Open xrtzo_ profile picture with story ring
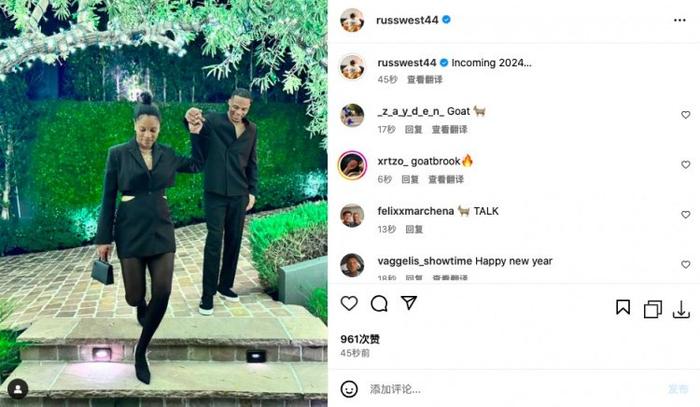 (352, 166)
